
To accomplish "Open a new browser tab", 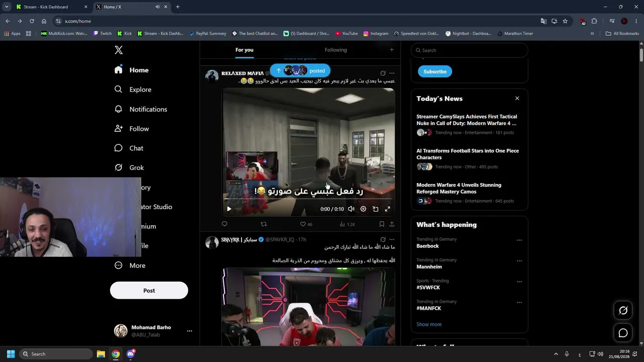I will click(x=178, y=7).
